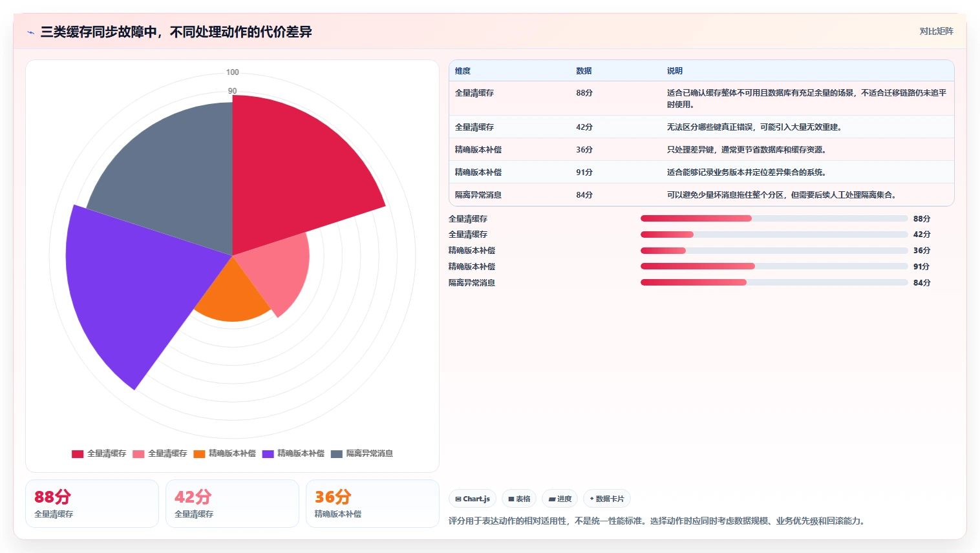The width and height of the screenshot is (980, 553).
Task: Open the 88分 全量清缓存 summary card
Action: click(x=92, y=503)
